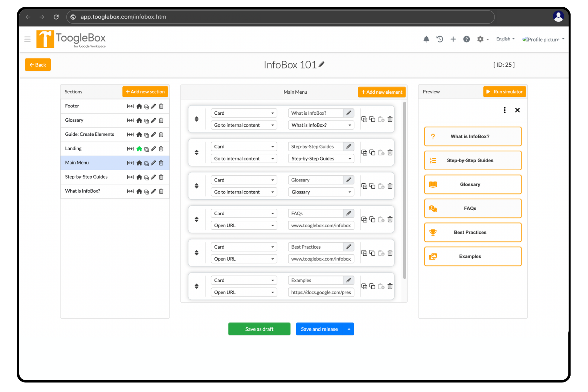Image resolution: width=588 pixels, height=392 pixels.
Task: Open the settings gear
Action: coord(481,39)
